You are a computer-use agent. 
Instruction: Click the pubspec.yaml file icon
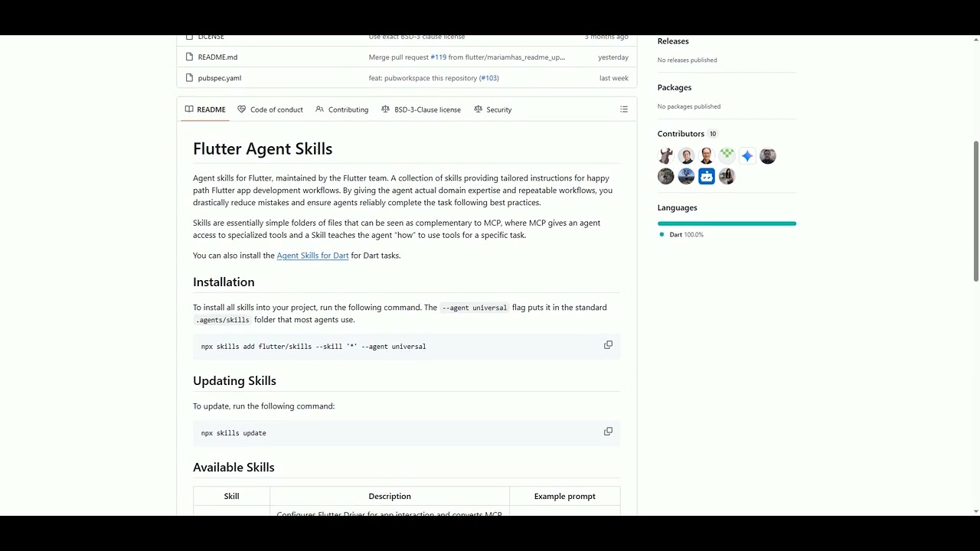tap(189, 78)
